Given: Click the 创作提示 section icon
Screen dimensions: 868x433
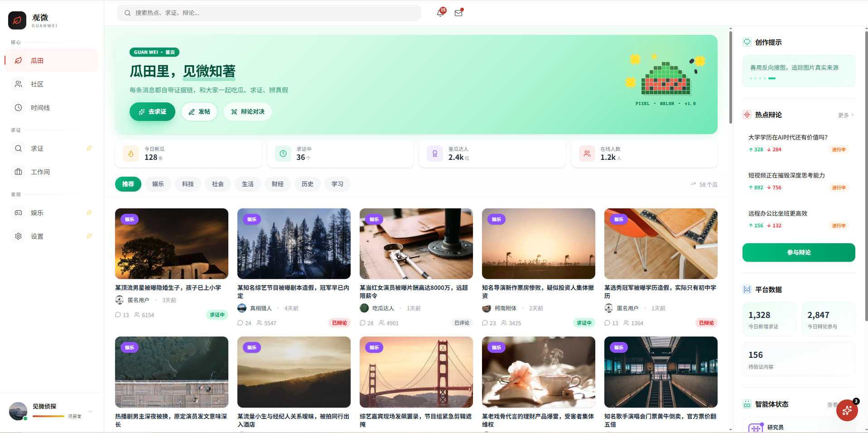Looking at the screenshot, I should [x=747, y=42].
